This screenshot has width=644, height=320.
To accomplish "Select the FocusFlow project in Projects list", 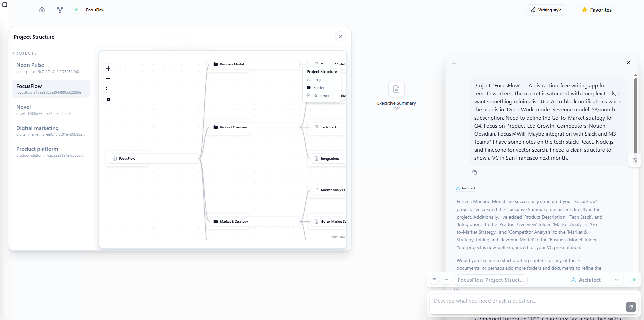I will pyautogui.click(x=51, y=89).
